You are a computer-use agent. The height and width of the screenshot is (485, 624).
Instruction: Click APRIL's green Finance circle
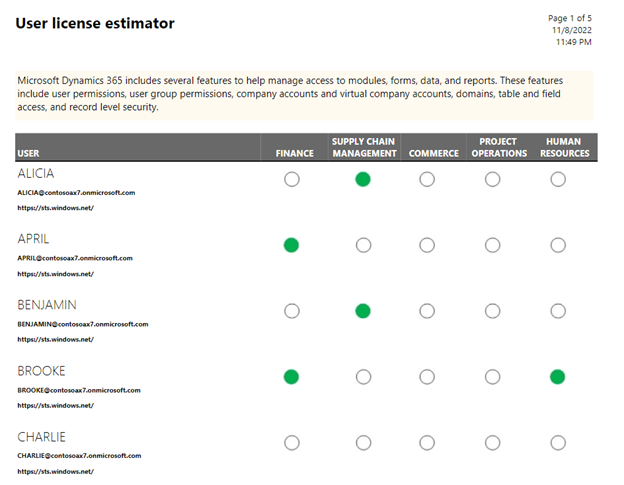(291, 245)
